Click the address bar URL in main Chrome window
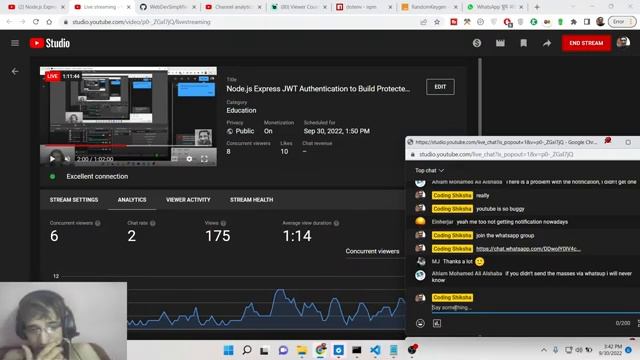 [x=141, y=22]
